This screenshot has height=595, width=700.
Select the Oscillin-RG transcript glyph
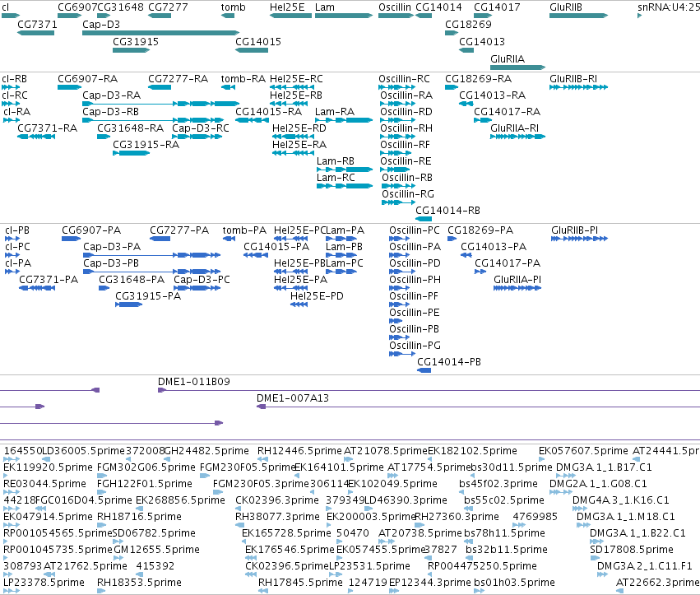398,202
